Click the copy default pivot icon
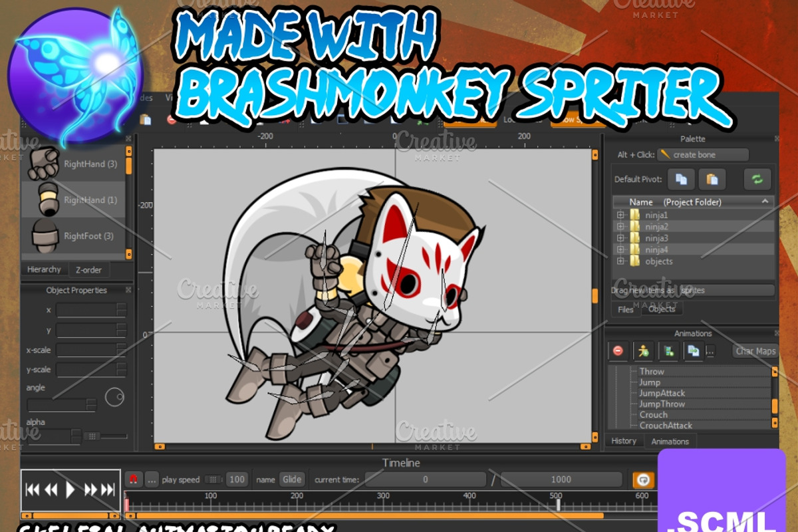This screenshot has width=798, height=532. 681,179
